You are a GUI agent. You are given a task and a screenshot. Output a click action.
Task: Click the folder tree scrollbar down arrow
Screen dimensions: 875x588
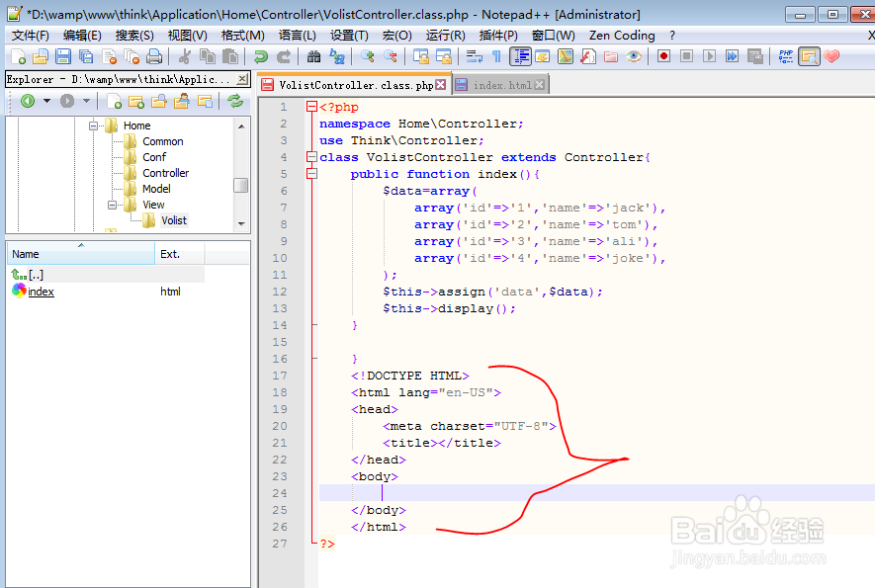pos(241,223)
